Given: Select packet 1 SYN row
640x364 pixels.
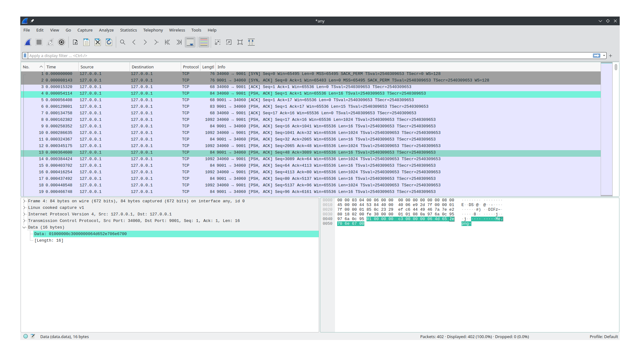Looking at the screenshot, I should pyautogui.click(x=311, y=74).
